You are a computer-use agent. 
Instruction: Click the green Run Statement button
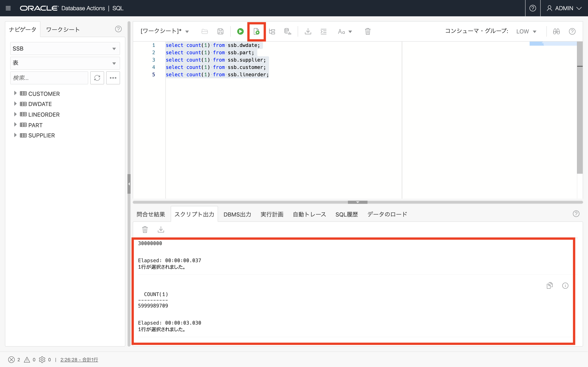click(x=240, y=31)
